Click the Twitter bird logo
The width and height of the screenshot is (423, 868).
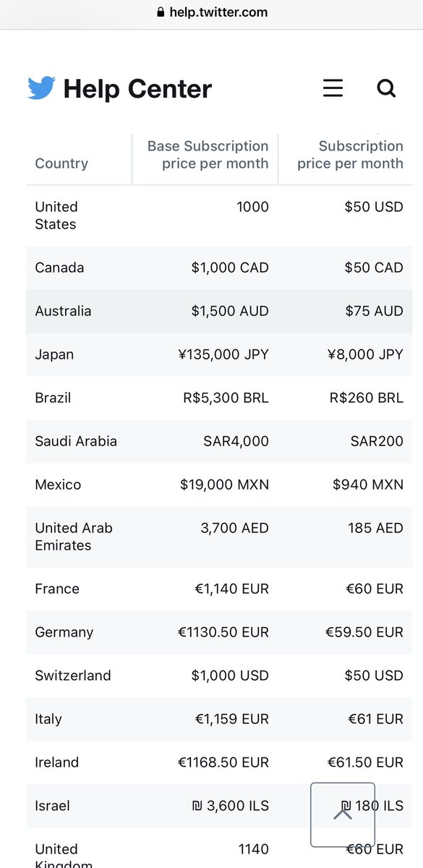41,89
